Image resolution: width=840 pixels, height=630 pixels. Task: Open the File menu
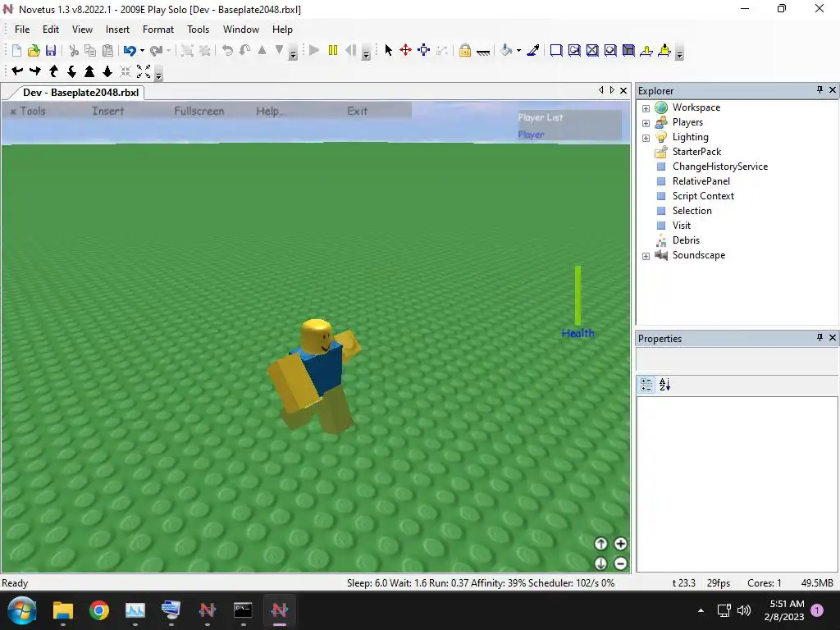click(22, 30)
